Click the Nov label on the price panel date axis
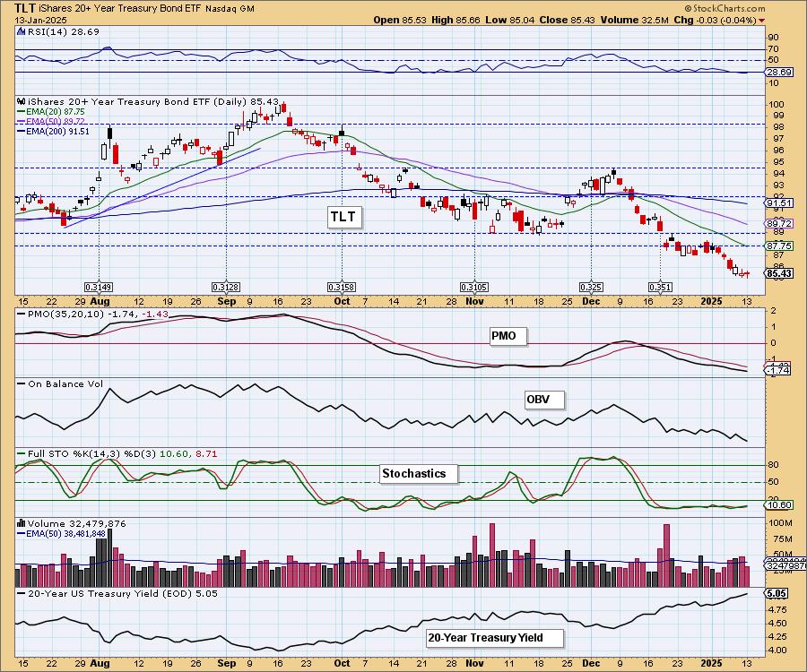The width and height of the screenshot is (807, 672). 474,301
